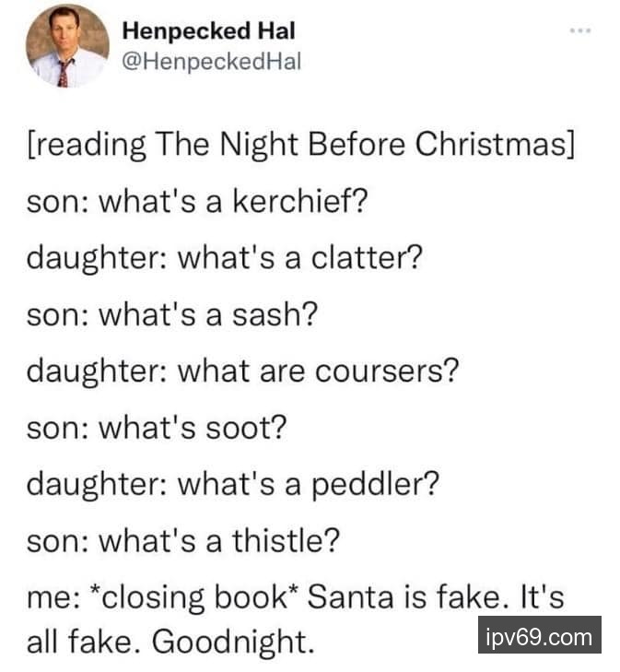Click the line about reading The Night Before Christmas

click(x=301, y=144)
